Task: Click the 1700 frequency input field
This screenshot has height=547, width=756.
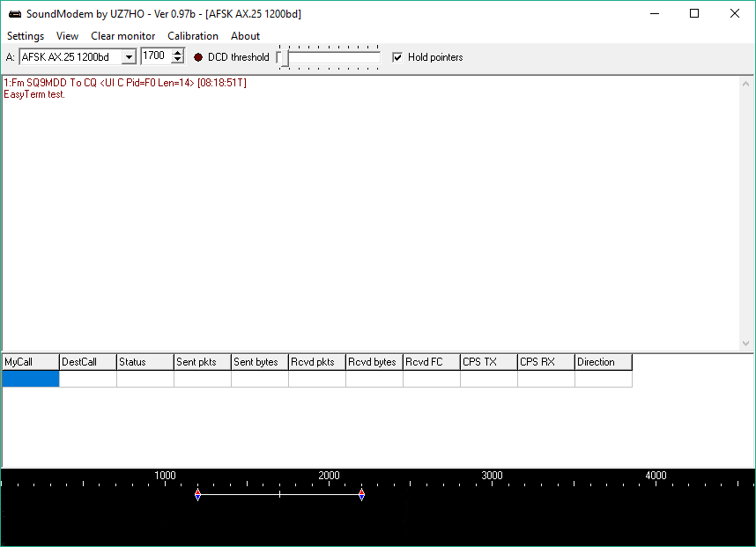Action: (155, 56)
